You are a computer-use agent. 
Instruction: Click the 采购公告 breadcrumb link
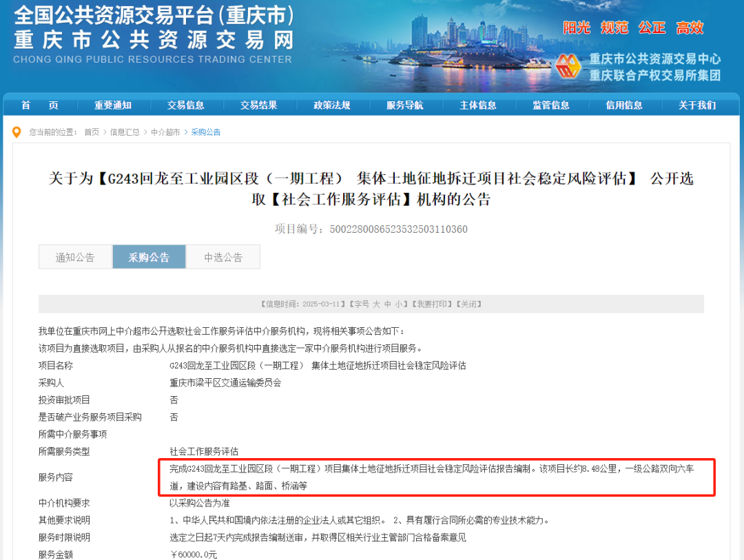point(206,132)
